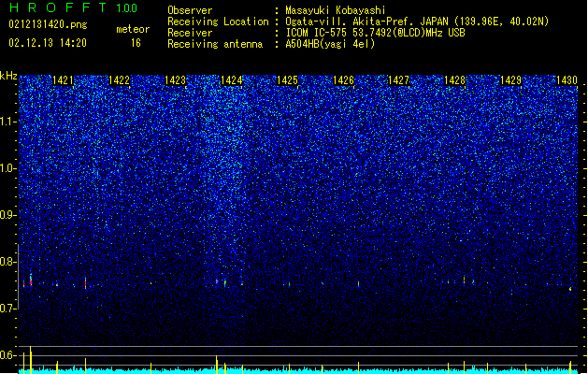Click the HROFFT 1.00 title text

[x=74, y=7]
